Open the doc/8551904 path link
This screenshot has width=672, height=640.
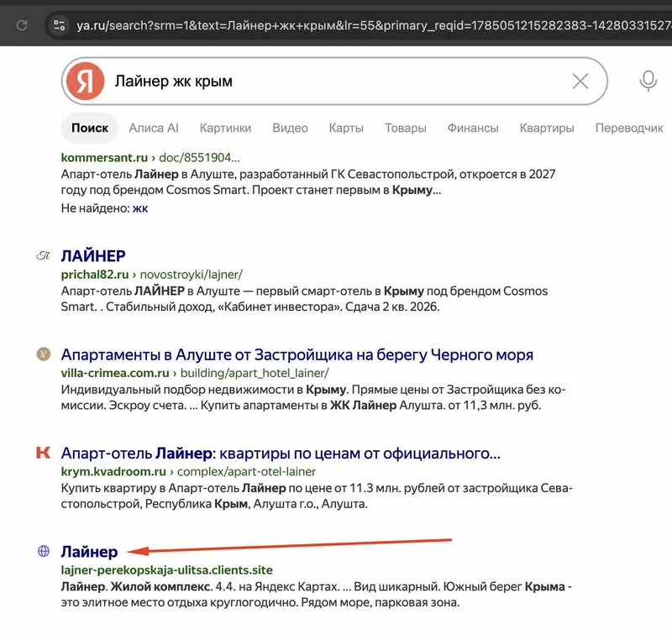pyautogui.click(x=199, y=158)
